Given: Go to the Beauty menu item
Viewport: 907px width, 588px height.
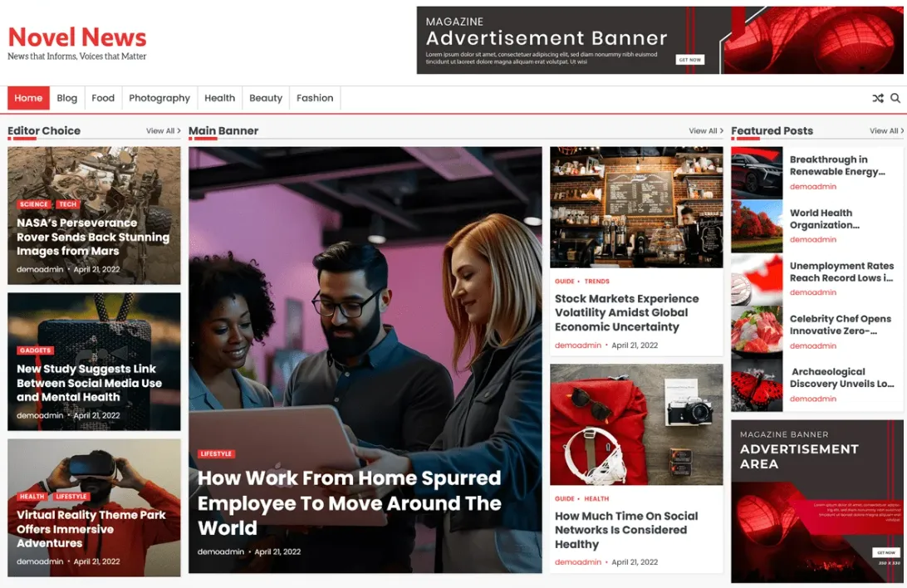Looking at the screenshot, I should [266, 98].
